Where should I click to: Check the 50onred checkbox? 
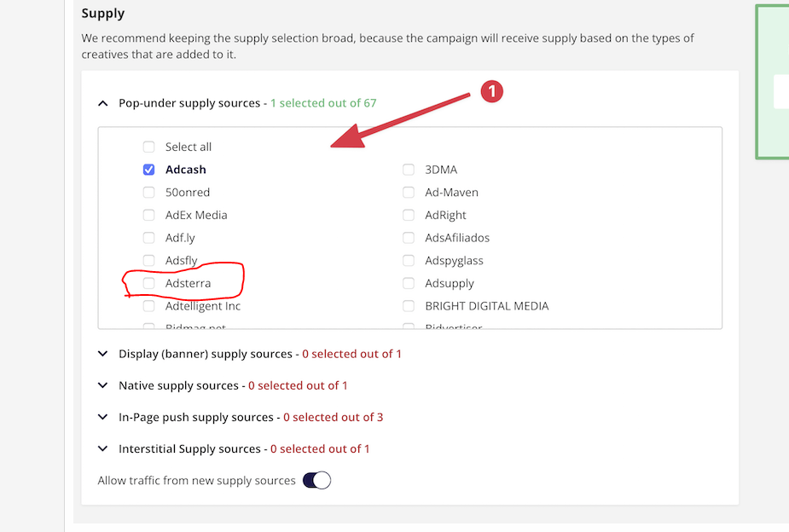[x=148, y=192]
